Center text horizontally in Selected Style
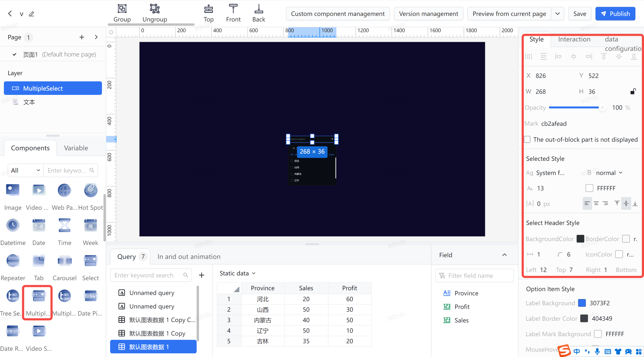The width and height of the screenshot is (644, 357). pyautogui.click(x=596, y=204)
